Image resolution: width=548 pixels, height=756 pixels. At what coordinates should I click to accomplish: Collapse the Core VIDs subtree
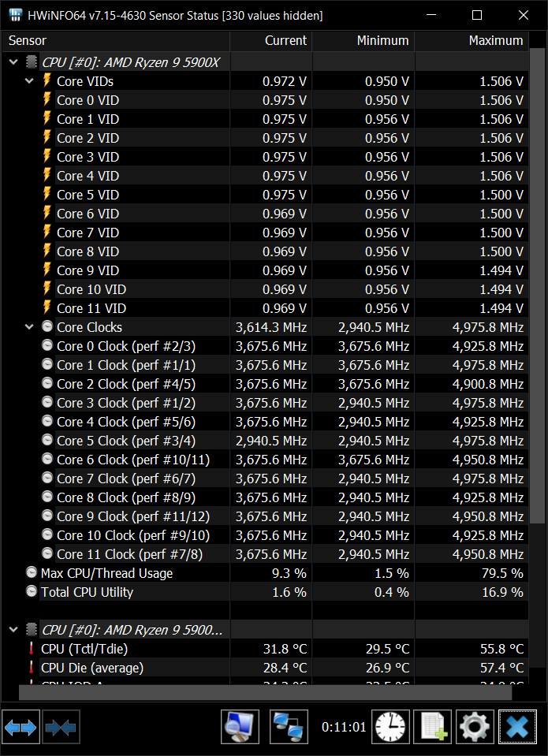(29, 81)
